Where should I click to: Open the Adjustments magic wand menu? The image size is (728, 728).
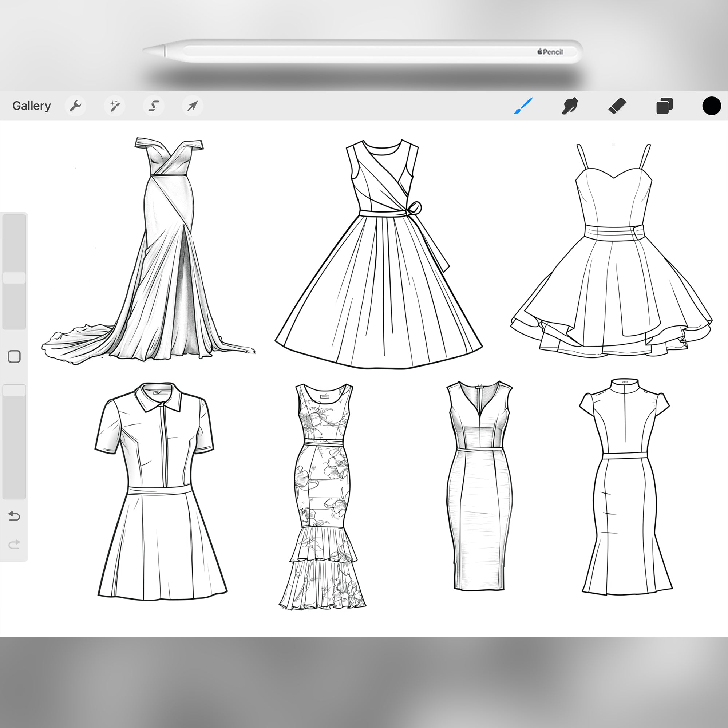click(x=115, y=106)
